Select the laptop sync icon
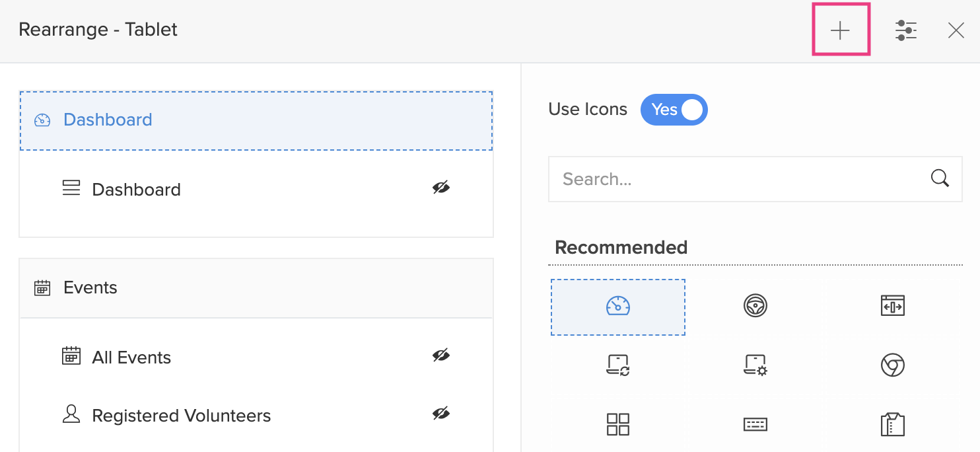This screenshot has height=452, width=980. point(617,365)
